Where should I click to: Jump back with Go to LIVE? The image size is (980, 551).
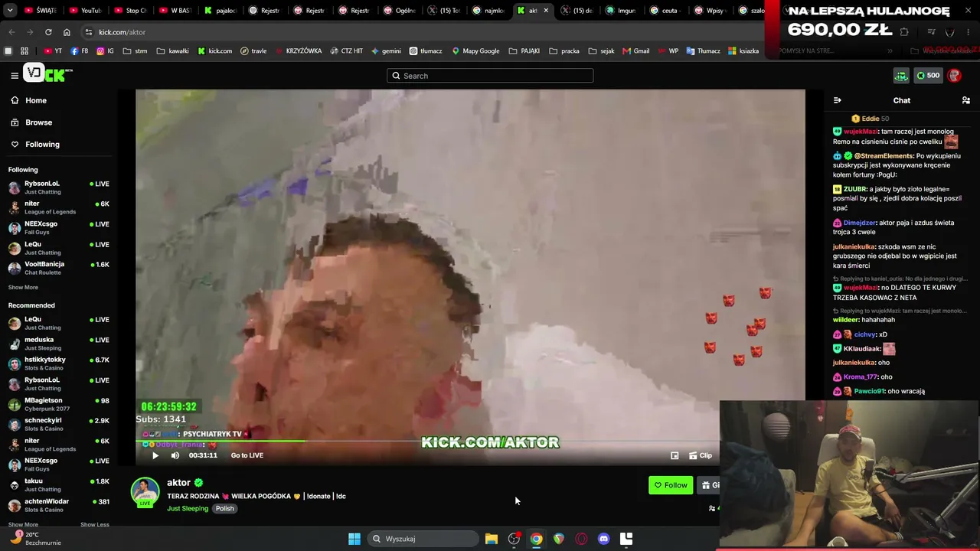pyautogui.click(x=247, y=455)
